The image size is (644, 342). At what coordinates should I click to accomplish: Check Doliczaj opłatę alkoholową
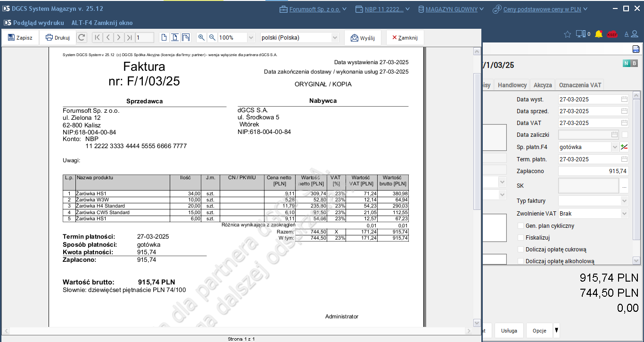520,261
